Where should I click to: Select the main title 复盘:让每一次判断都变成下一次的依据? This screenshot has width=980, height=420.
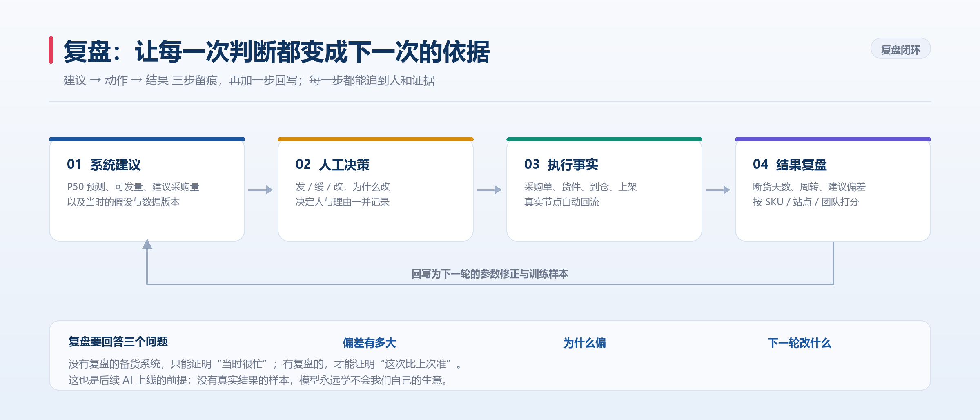[x=276, y=52]
